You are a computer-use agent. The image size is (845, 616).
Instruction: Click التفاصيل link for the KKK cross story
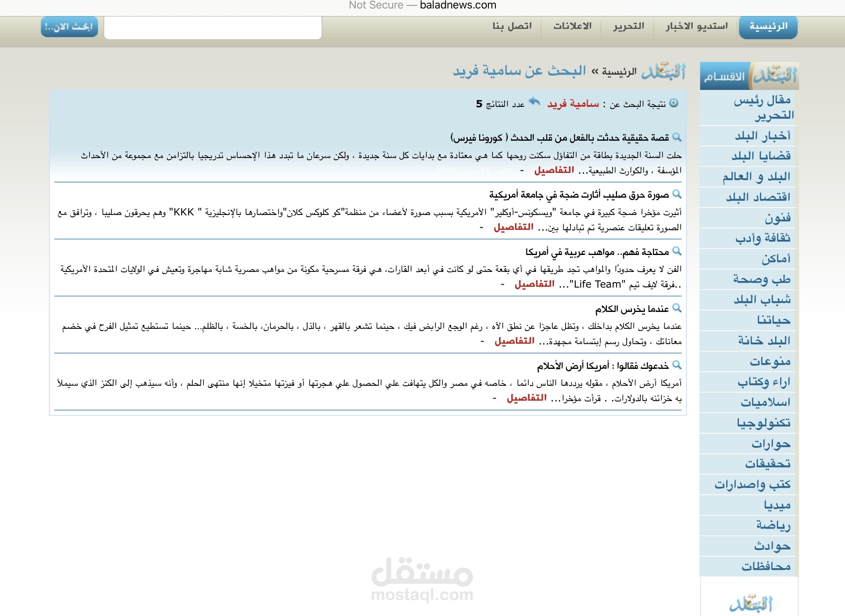pos(514,227)
